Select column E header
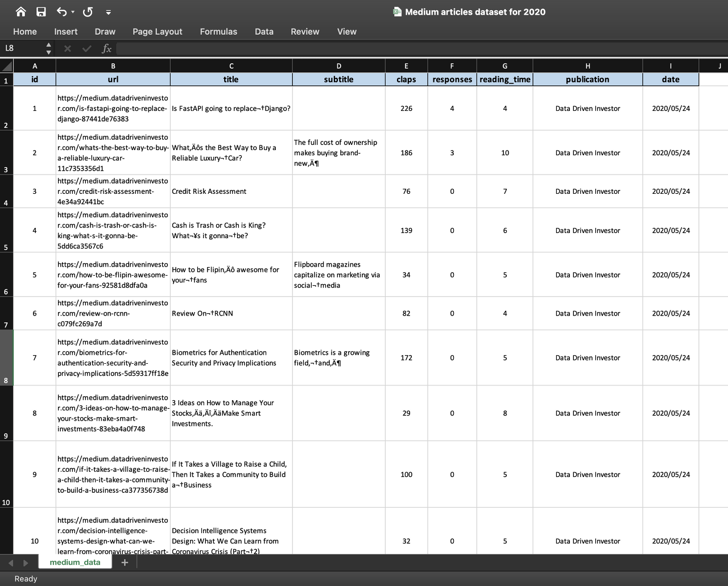Image resolution: width=728 pixels, height=586 pixels. [x=406, y=66]
